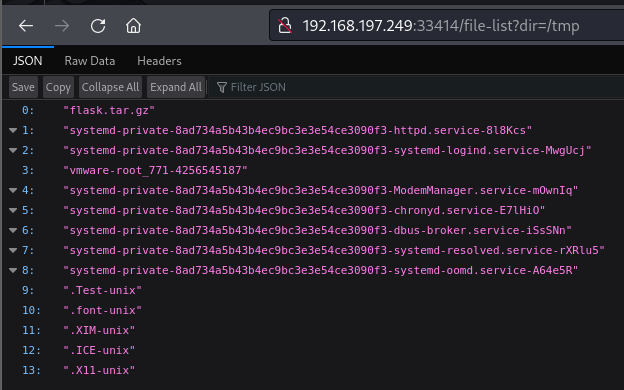Click the systemd-resolved.service-rXRlu5 string value

click(334, 250)
